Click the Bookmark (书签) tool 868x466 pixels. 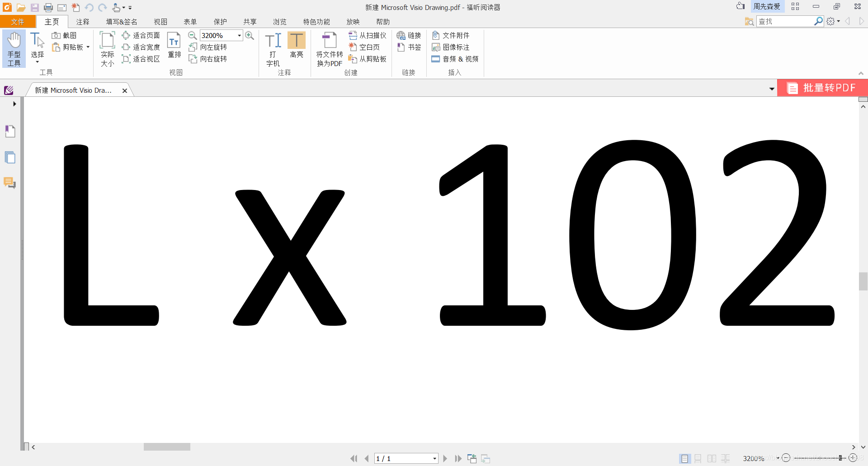tap(409, 47)
